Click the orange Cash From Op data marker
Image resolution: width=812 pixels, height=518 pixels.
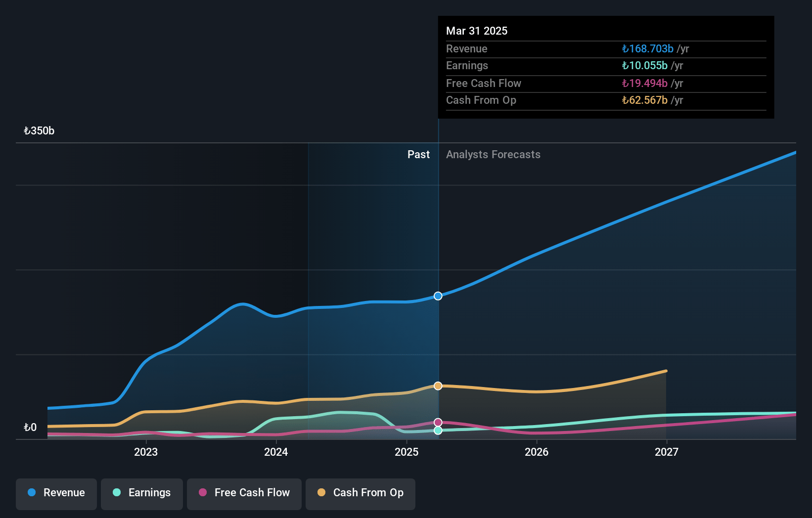tap(438, 386)
